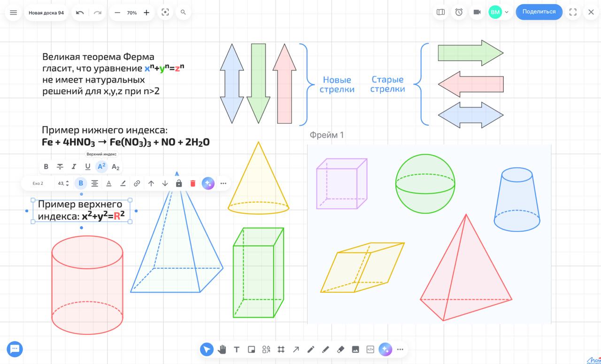This screenshot has width=601, height=364.
Task: Rename the board titled Новая доска 94
Action: pos(46,13)
